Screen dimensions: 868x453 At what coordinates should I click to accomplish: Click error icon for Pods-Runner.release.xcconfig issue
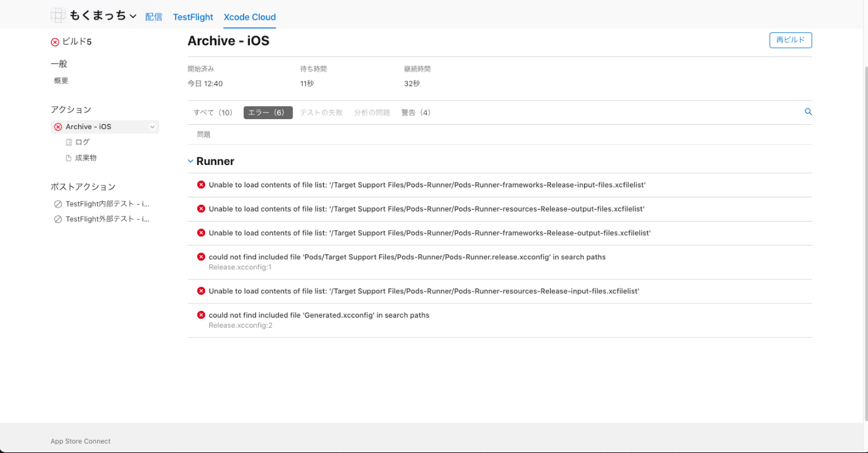coord(201,256)
